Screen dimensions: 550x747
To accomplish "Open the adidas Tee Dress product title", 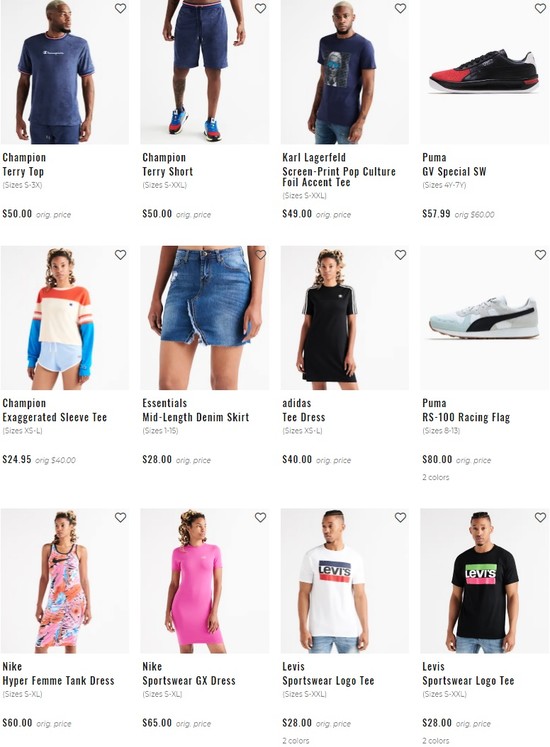I will [304, 417].
